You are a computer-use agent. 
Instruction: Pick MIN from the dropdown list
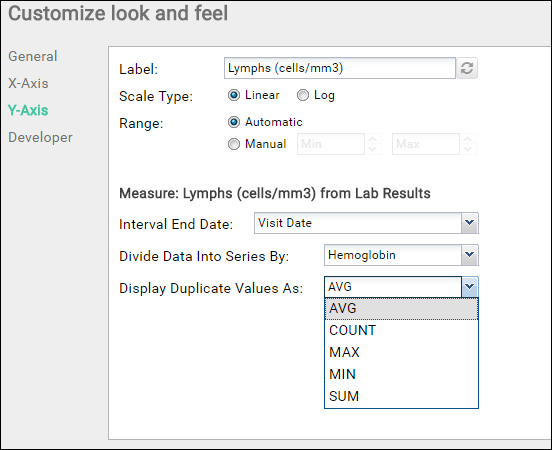[401, 374]
